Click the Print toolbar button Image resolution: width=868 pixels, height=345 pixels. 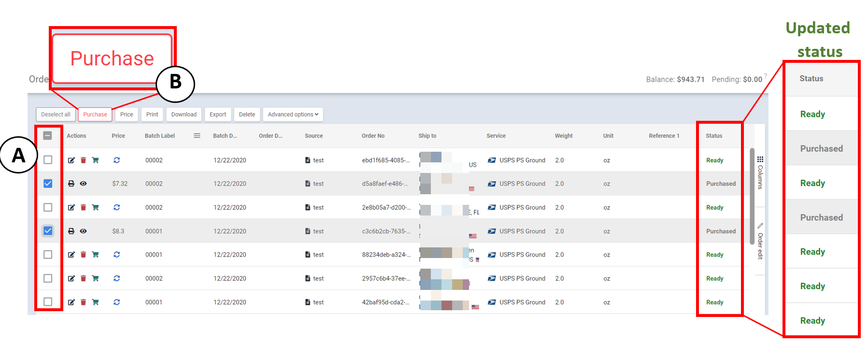click(x=152, y=115)
